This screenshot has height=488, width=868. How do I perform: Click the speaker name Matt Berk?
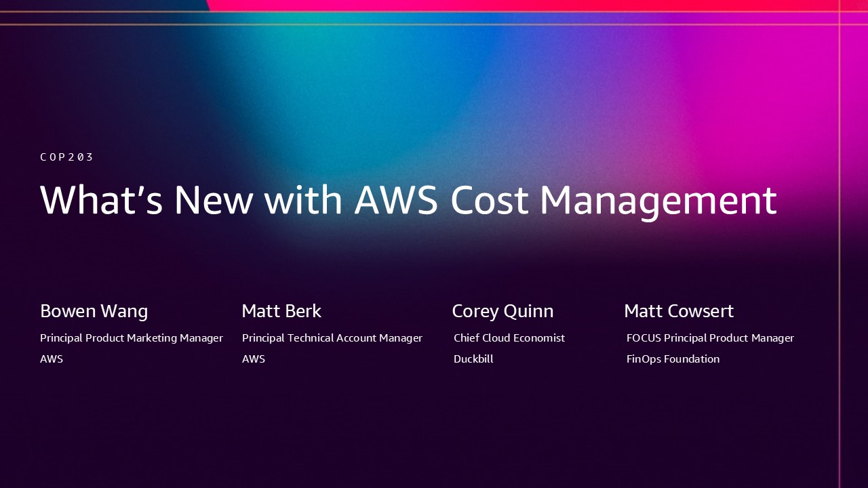pyautogui.click(x=281, y=311)
